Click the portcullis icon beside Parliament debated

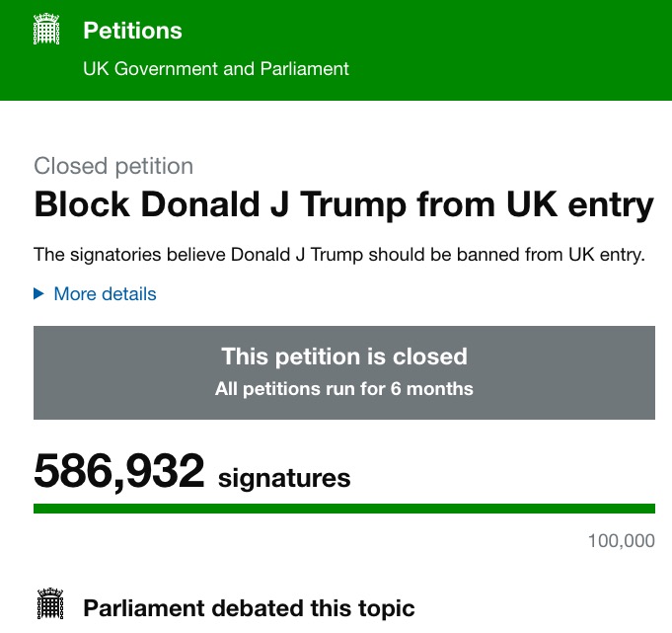(50, 603)
